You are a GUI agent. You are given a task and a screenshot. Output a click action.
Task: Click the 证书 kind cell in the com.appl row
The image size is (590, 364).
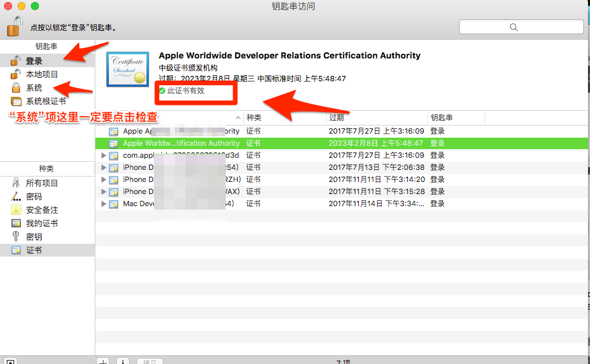253,155
